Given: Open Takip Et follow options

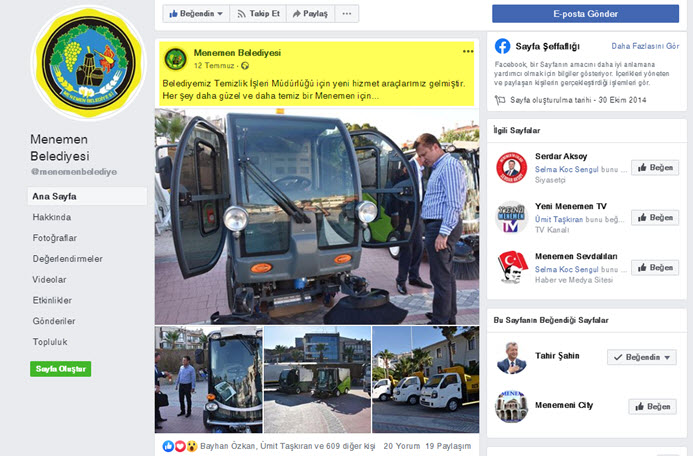Looking at the screenshot, I should [259, 14].
